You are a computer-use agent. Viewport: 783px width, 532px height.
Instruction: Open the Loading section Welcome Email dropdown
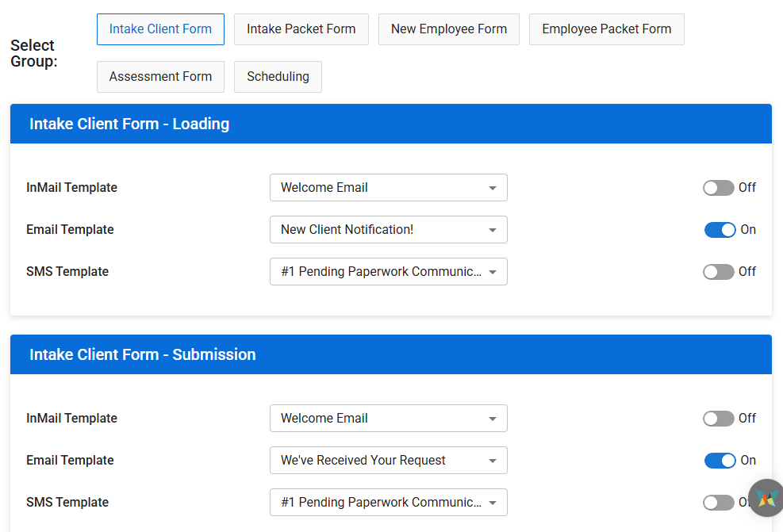389,188
